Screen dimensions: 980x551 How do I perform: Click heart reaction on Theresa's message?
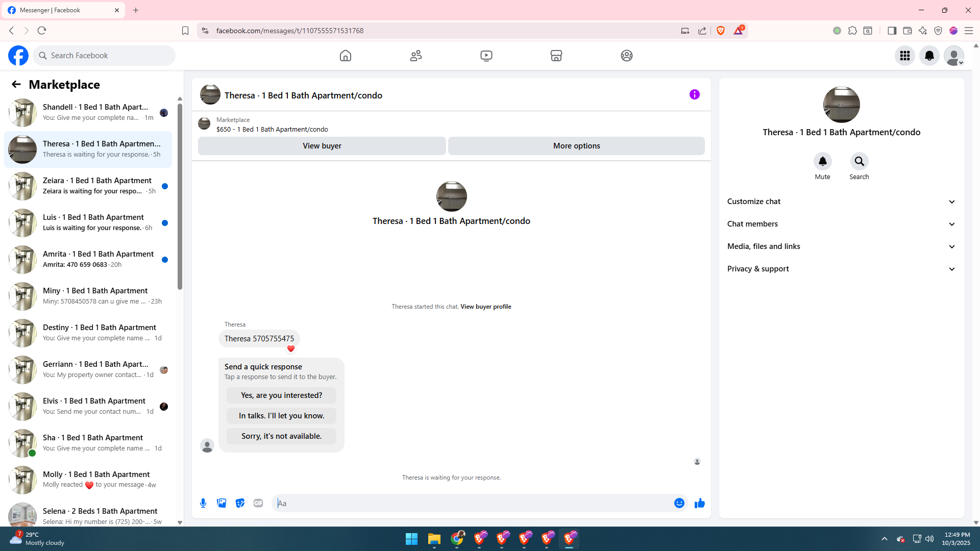[x=291, y=349]
